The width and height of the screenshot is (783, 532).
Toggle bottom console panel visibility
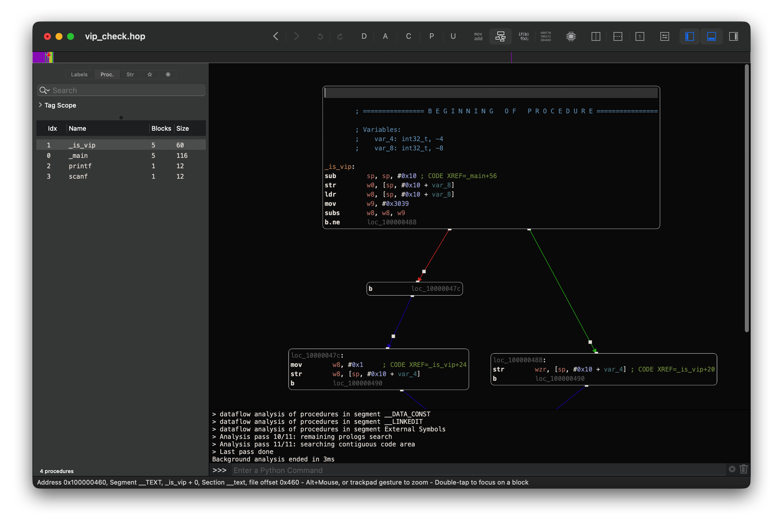click(x=711, y=36)
